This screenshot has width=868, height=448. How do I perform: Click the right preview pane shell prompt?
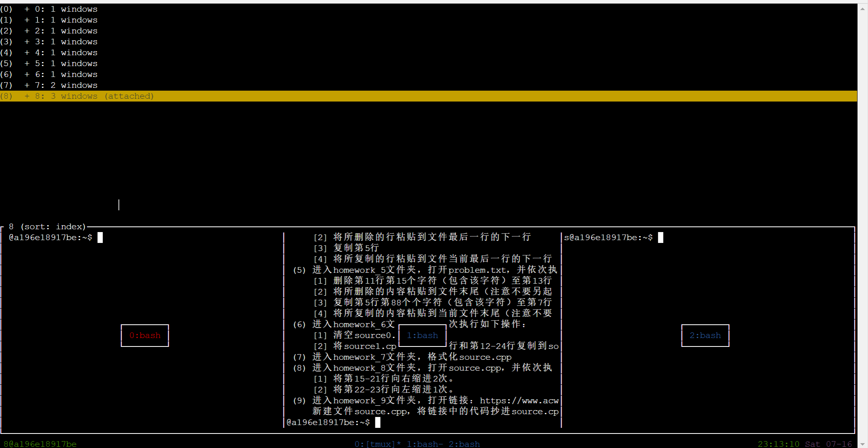point(608,237)
